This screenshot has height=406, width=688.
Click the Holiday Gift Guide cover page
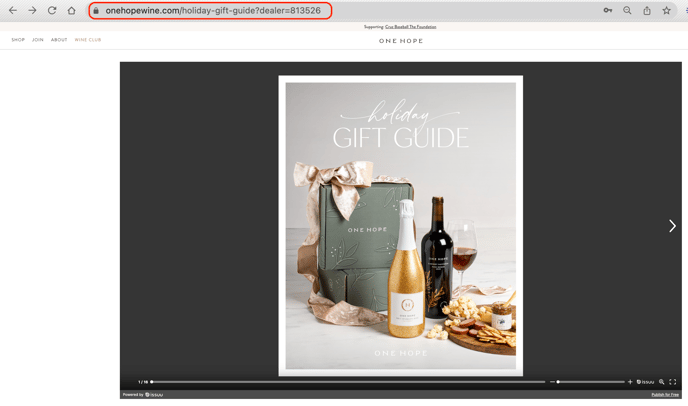401,226
